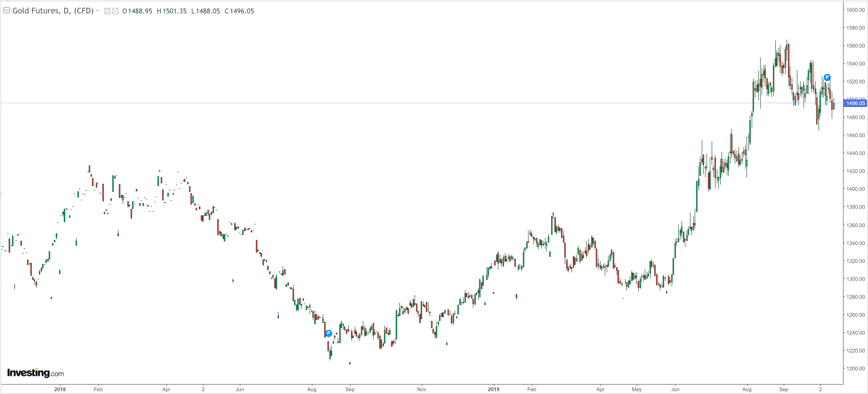
Task: Toggle chart visibility with the eye icon
Action: (x=107, y=11)
